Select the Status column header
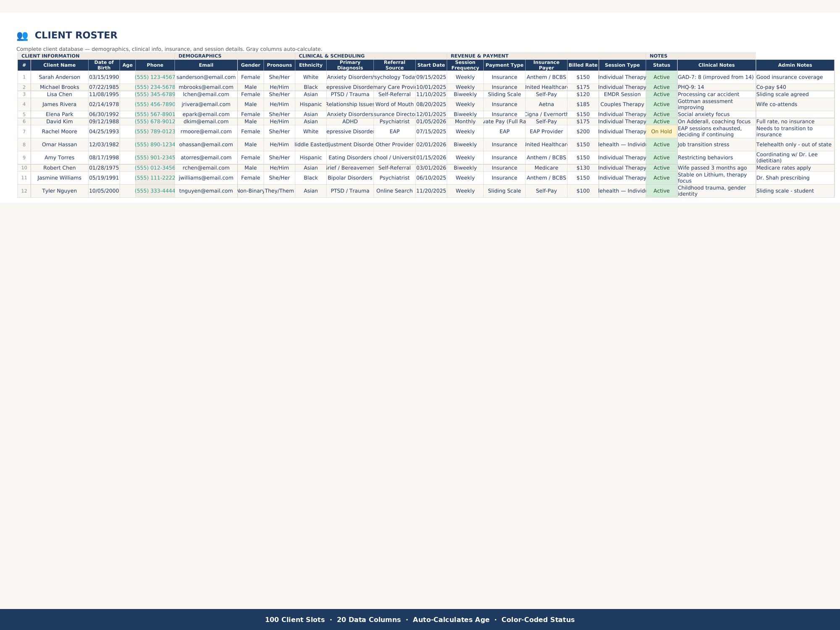This screenshot has height=630, width=840. [x=661, y=65]
